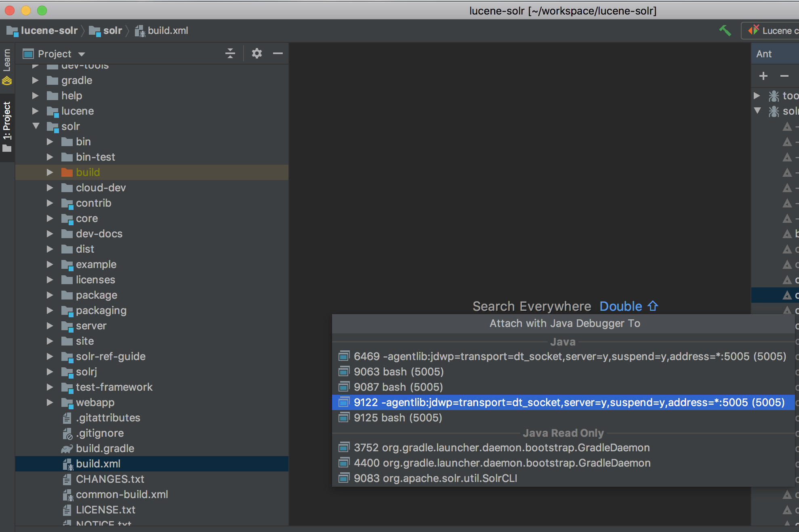Click the solr breadcrumb in navigation bar

(112, 31)
